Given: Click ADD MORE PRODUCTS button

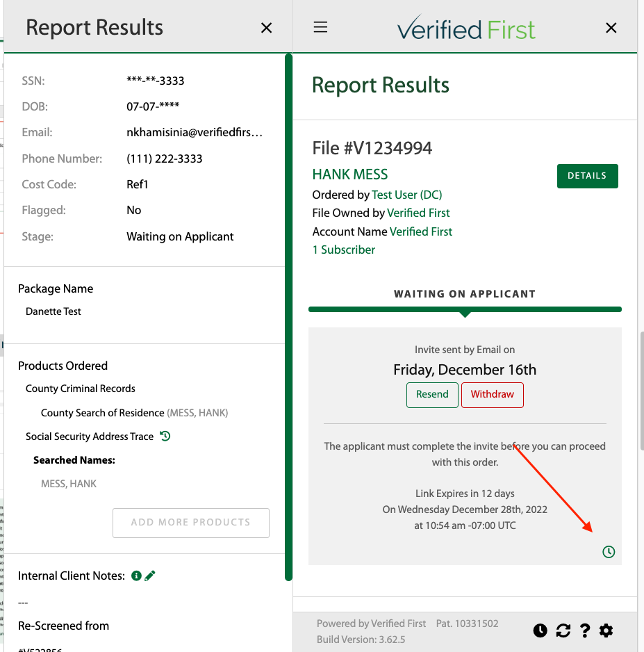Looking at the screenshot, I should [x=191, y=523].
